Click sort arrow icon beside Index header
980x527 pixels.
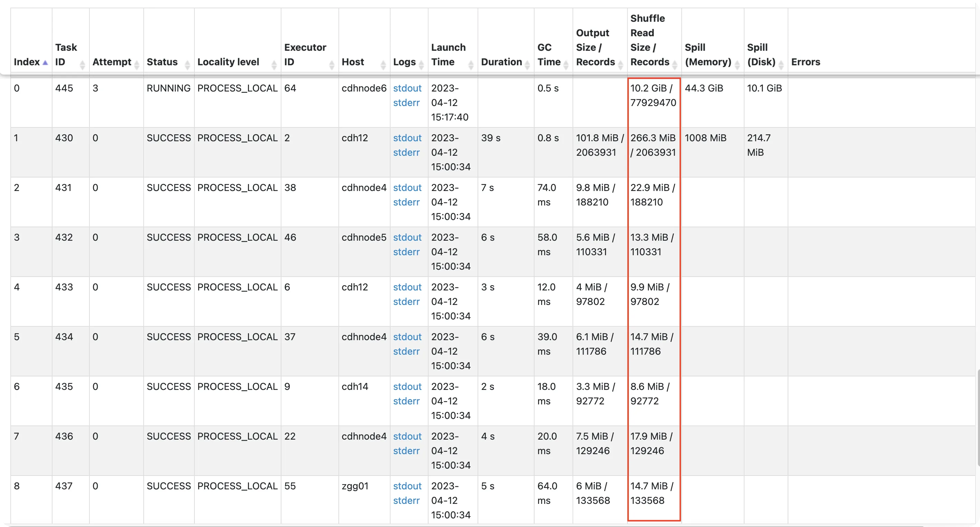(45, 63)
